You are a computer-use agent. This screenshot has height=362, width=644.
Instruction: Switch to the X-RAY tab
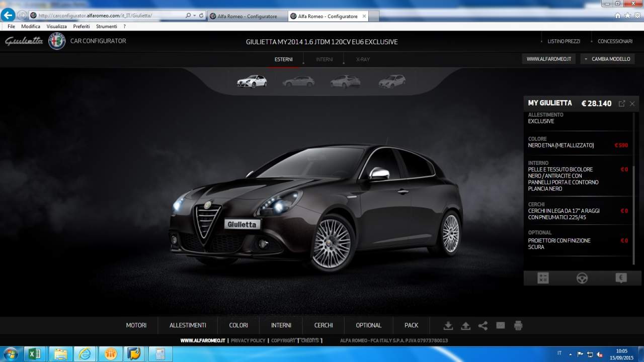pyautogui.click(x=363, y=59)
